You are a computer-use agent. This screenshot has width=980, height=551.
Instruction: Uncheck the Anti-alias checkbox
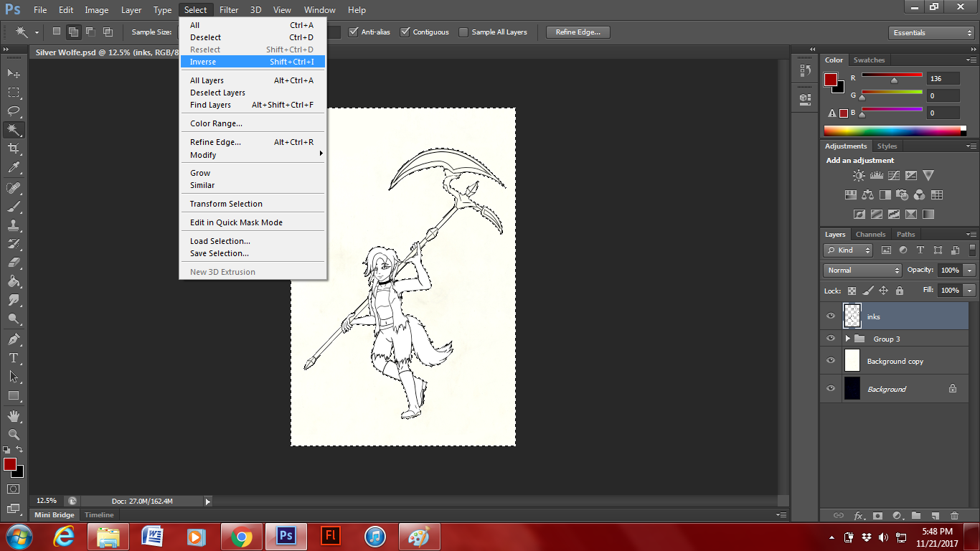(353, 32)
